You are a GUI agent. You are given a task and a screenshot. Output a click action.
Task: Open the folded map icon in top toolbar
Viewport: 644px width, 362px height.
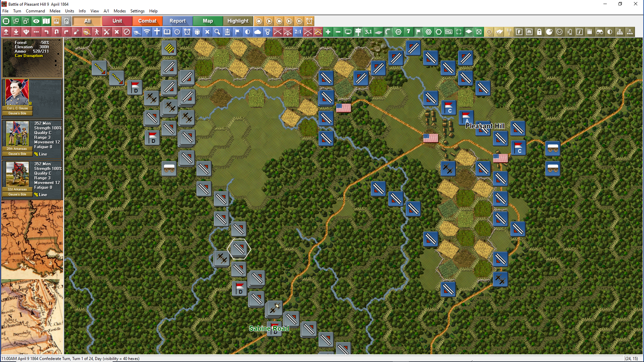click(46, 21)
